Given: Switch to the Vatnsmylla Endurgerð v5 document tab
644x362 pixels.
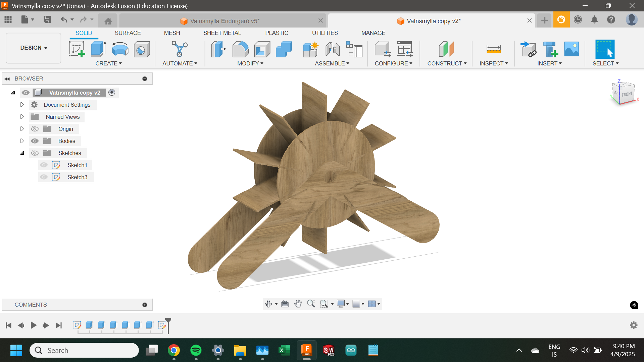Looking at the screenshot, I should [224, 21].
